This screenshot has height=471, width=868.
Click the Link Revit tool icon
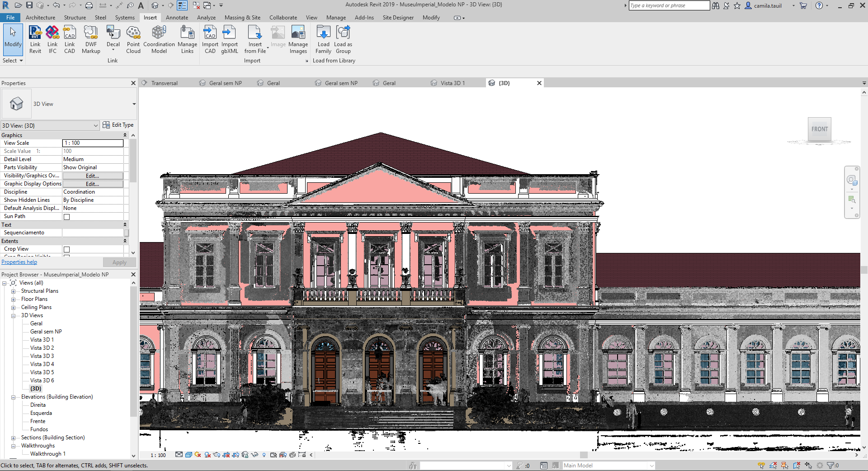35,33
